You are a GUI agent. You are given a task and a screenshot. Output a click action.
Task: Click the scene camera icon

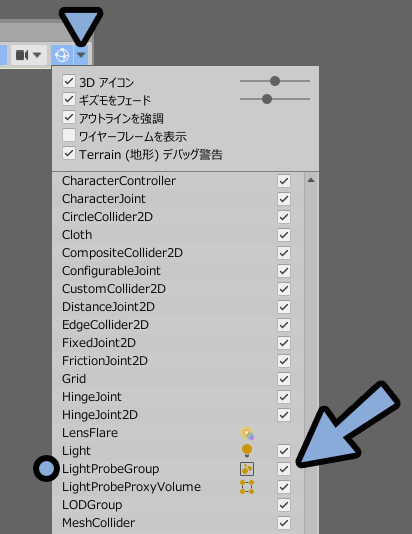click(x=22, y=55)
